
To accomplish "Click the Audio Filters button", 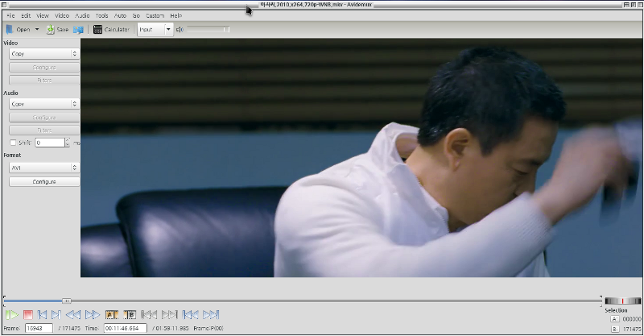I will click(44, 131).
